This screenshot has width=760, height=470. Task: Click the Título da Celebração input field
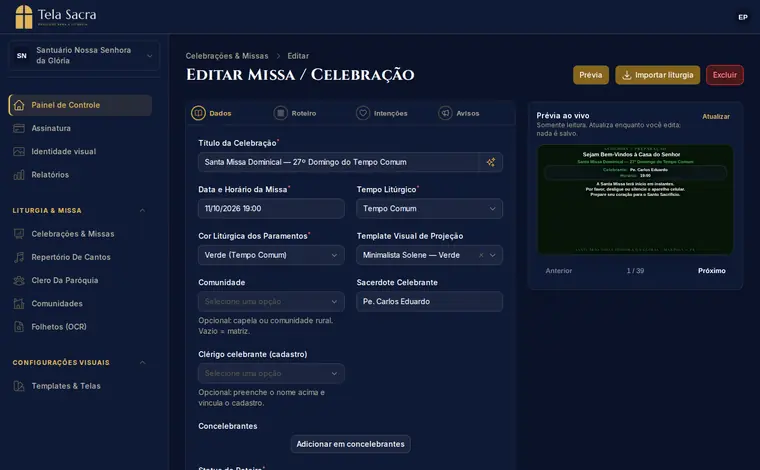click(x=338, y=162)
